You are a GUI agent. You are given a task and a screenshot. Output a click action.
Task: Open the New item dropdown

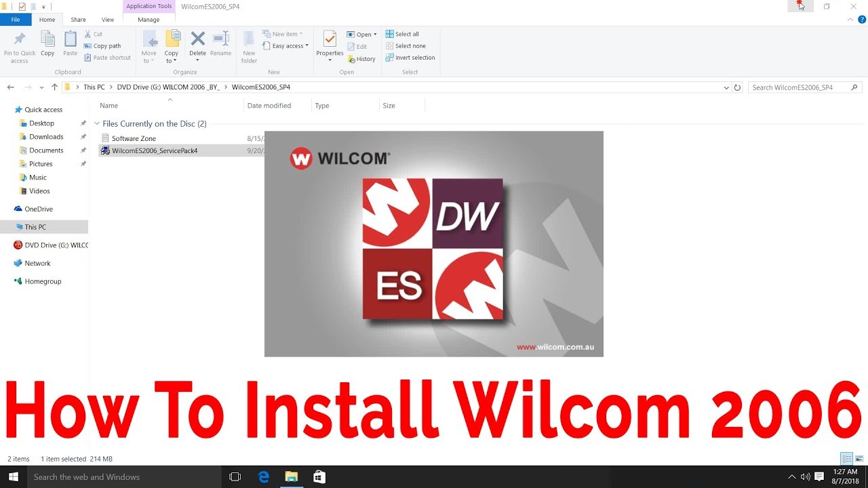coord(283,34)
